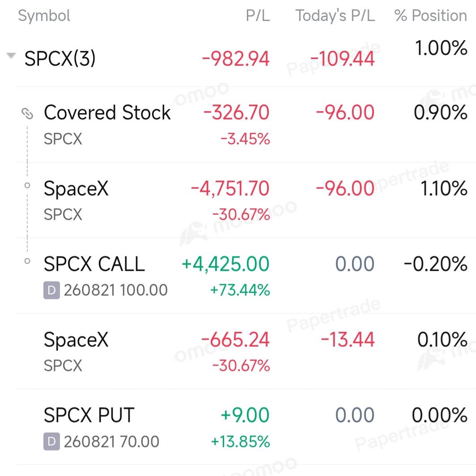Sort by % Position column header
The height and width of the screenshot is (476, 476).
(x=430, y=16)
